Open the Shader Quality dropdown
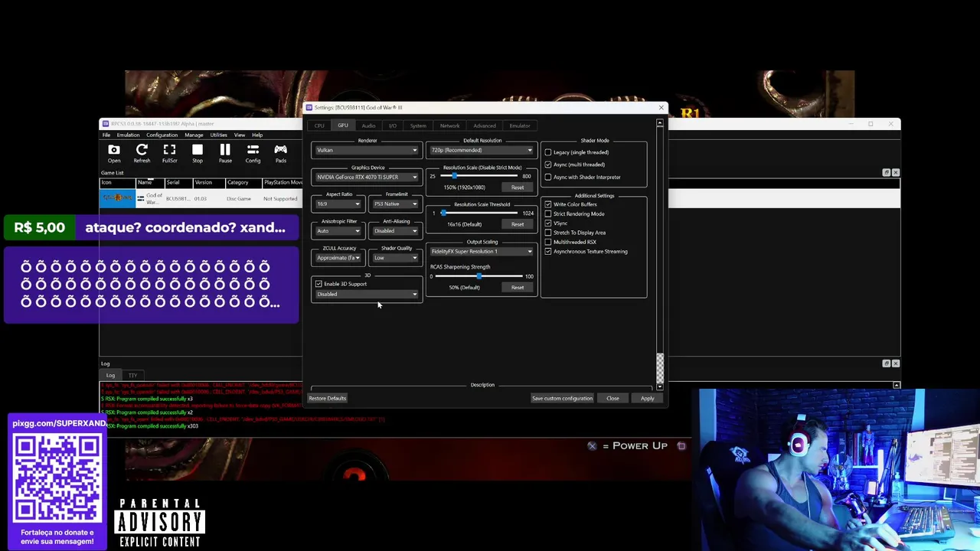 pyautogui.click(x=396, y=258)
